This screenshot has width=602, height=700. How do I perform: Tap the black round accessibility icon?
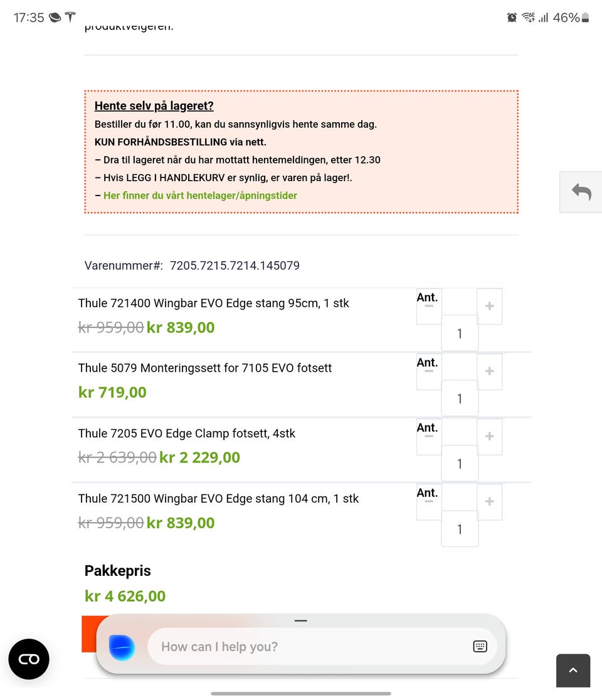(29, 659)
